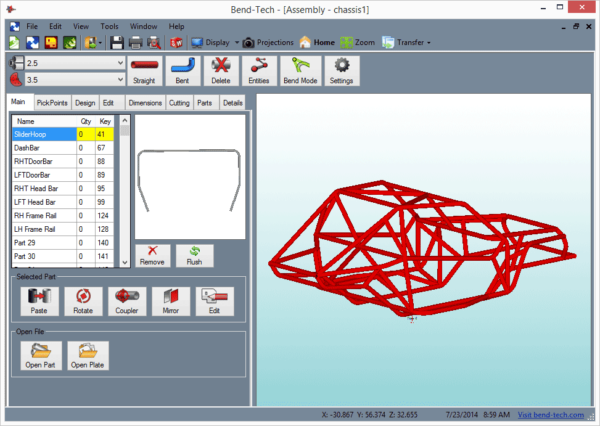Switch to the Dimensions tab
The width and height of the screenshot is (600, 426).
(x=145, y=103)
